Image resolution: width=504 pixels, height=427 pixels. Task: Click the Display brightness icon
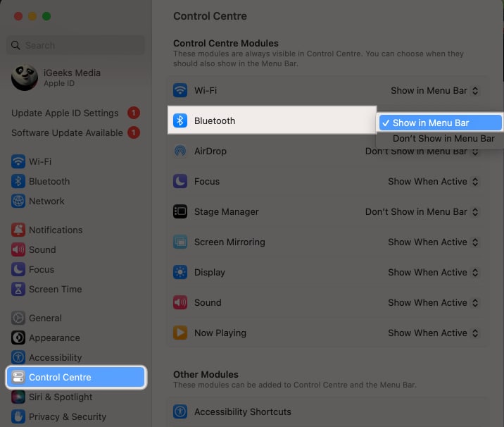click(180, 272)
